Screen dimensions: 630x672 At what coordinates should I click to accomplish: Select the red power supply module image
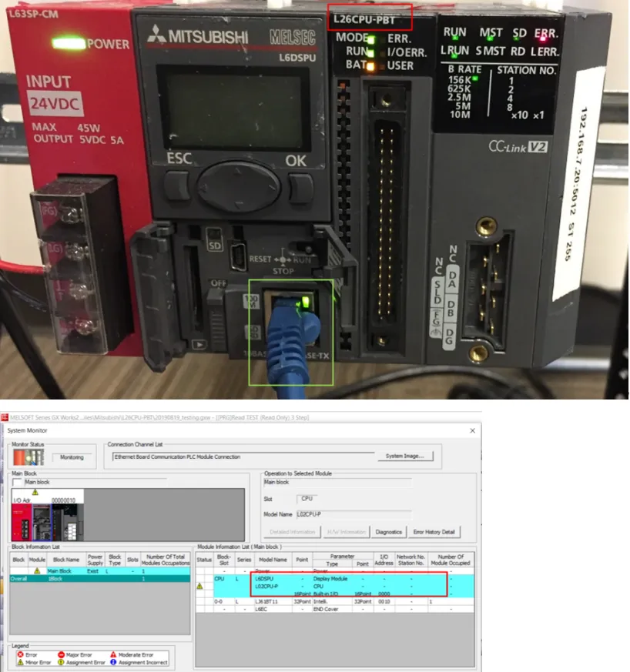click(x=22, y=522)
